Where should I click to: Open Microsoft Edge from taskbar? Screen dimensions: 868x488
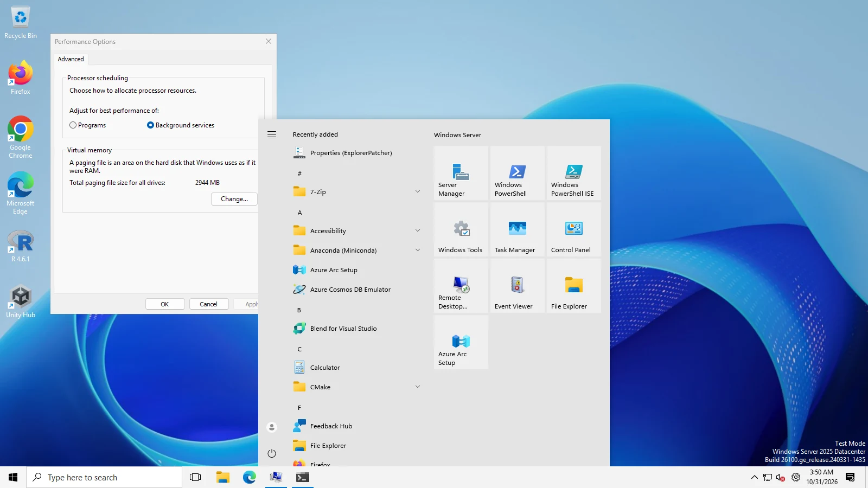[x=250, y=477]
